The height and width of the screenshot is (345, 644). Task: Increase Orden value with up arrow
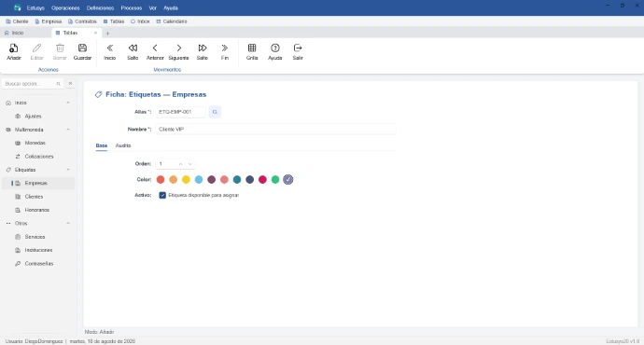[x=180, y=164]
